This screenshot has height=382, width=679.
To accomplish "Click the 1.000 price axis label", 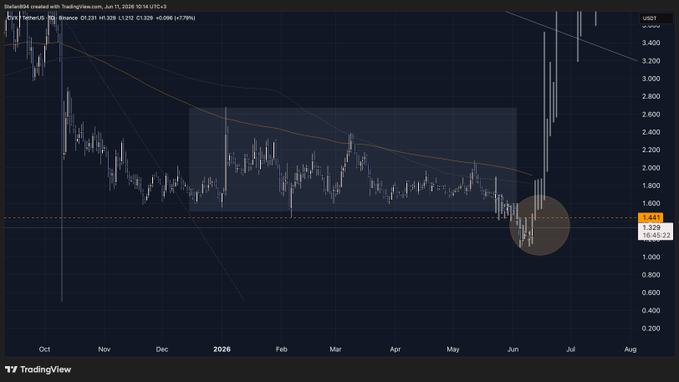I will coord(651,257).
